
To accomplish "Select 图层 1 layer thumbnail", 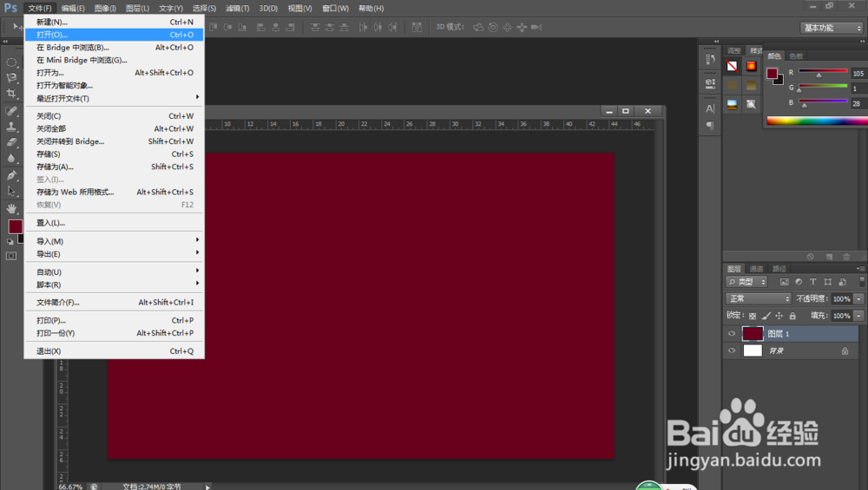I will (753, 334).
